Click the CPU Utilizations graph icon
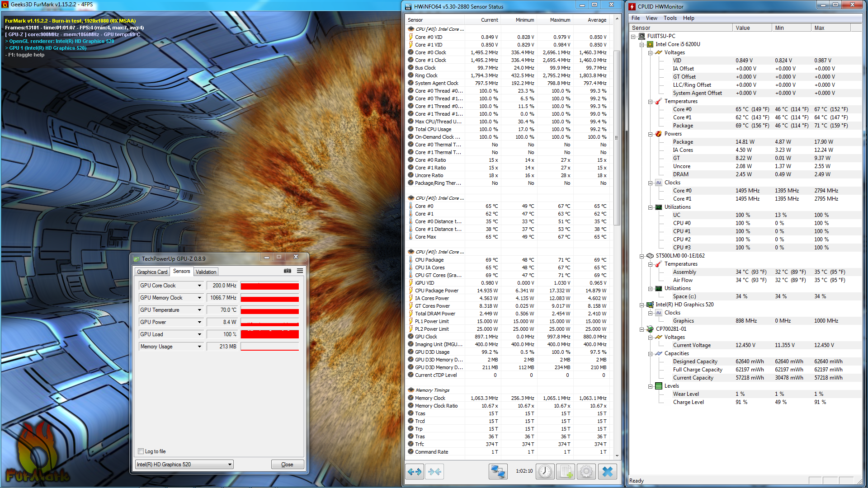868x488 pixels. [659, 207]
